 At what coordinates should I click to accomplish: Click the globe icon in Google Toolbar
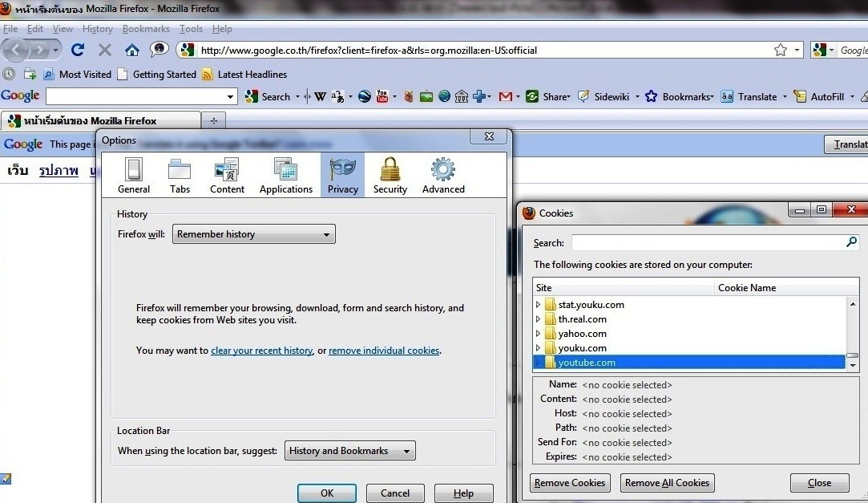pos(444,96)
